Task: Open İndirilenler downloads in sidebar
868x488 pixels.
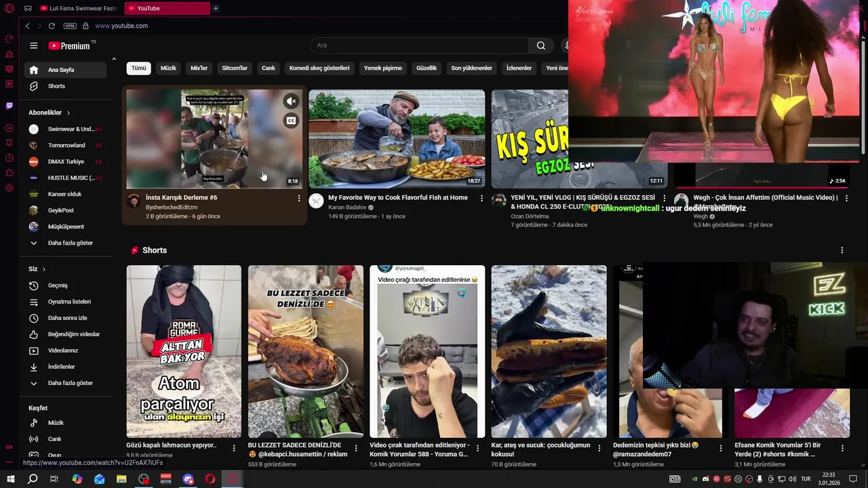Action: click(x=66, y=367)
